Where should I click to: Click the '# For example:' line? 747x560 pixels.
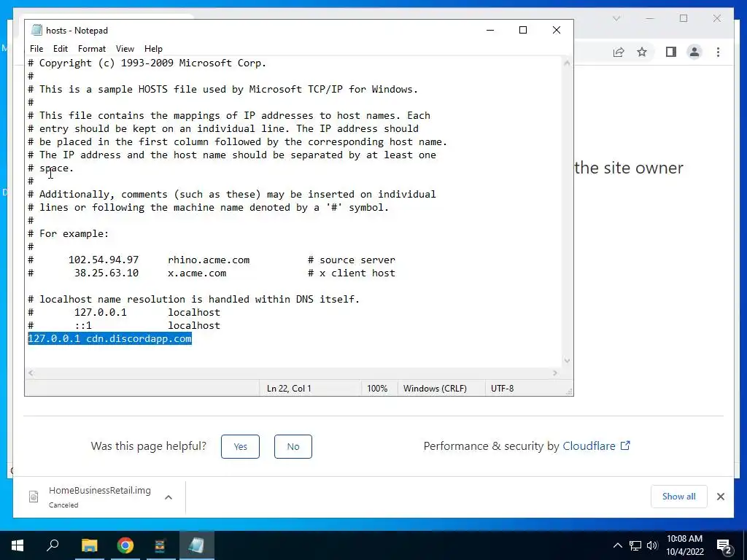[x=68, y=234]
